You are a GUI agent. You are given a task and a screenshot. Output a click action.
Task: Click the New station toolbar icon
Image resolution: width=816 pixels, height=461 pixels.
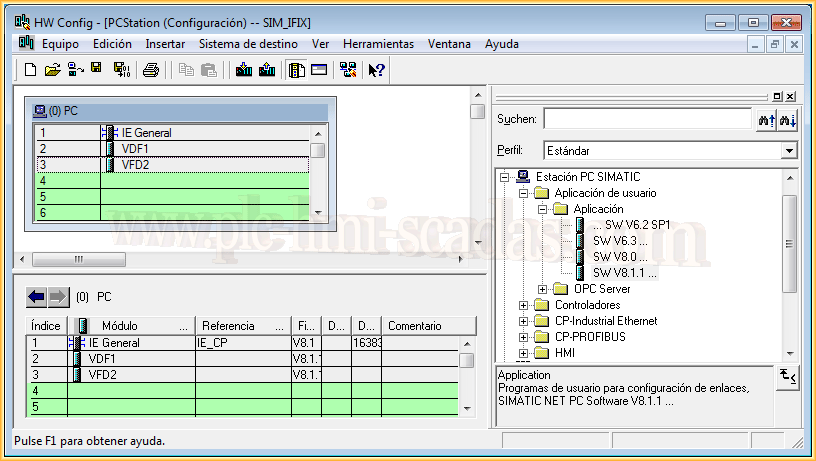(x=30, y=70)
